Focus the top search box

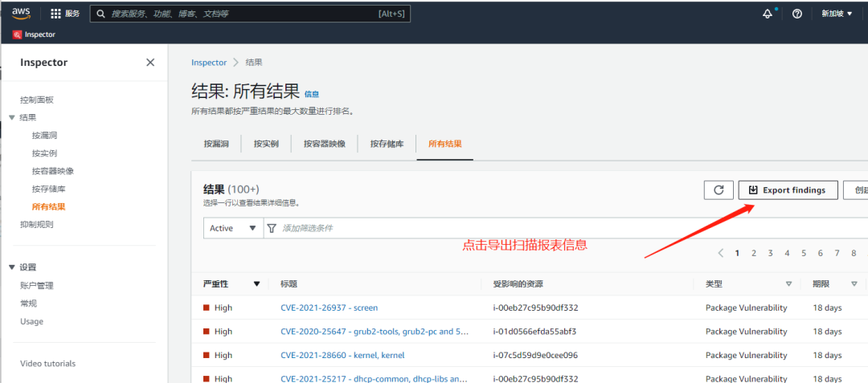pyautogui.click(x=250, y=14)
